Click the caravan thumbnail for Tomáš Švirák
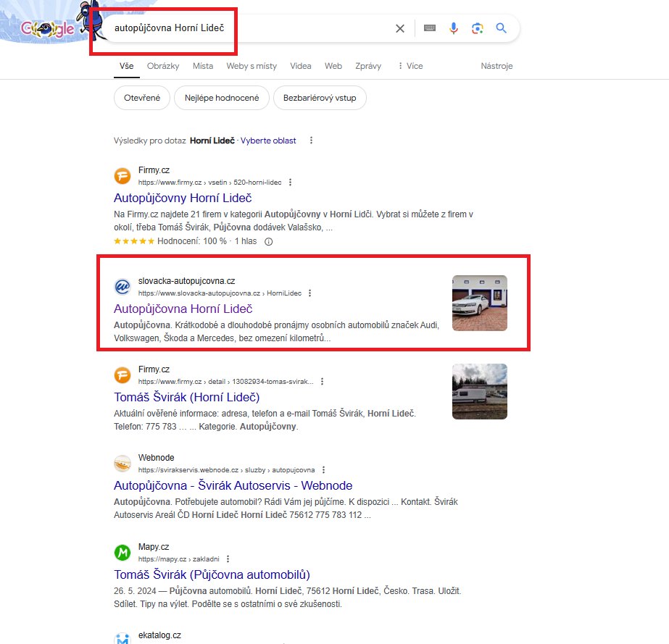Image resolution: width=669 pixels, height=644 pixels. [480, 391]
